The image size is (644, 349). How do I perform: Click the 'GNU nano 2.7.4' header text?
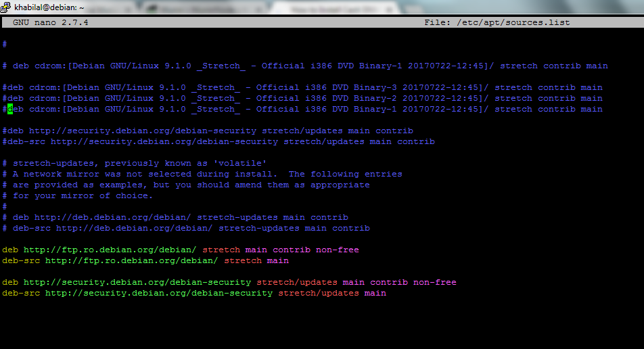(x=51, y=22)
